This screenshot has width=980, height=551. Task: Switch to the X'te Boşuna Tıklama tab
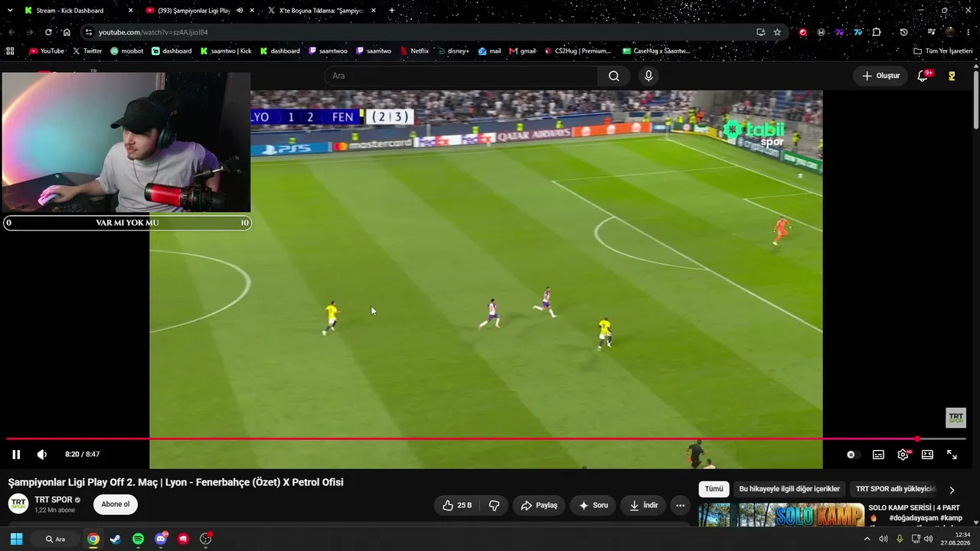tap(322, 11)
